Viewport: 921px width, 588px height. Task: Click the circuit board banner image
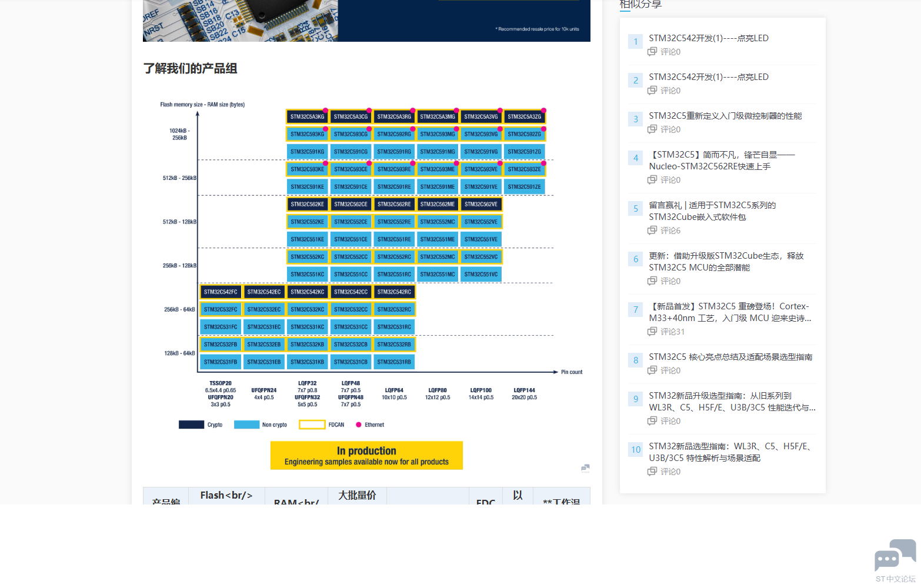pyautogui.click(x=366, y=21)
